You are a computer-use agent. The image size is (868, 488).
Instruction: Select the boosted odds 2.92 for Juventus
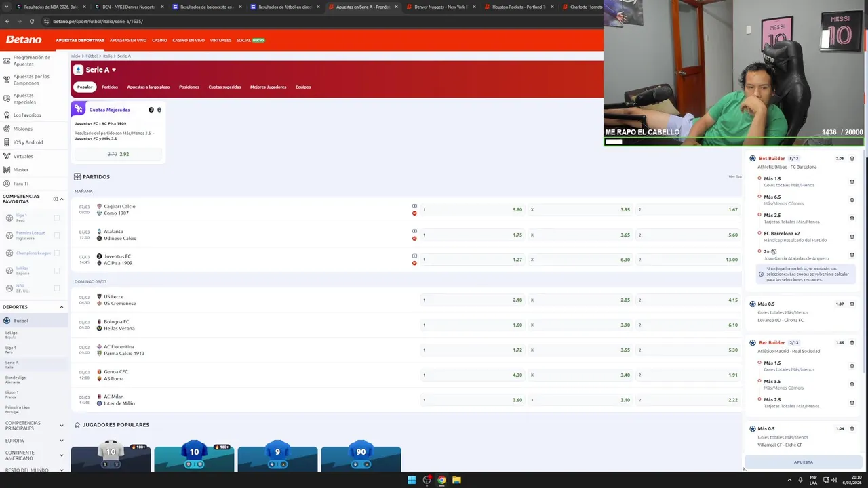point(118,154)
